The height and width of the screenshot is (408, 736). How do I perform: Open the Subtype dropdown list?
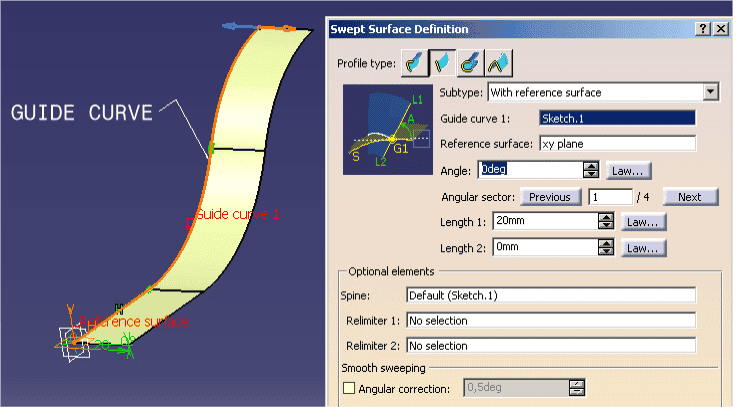click(711, 92)
